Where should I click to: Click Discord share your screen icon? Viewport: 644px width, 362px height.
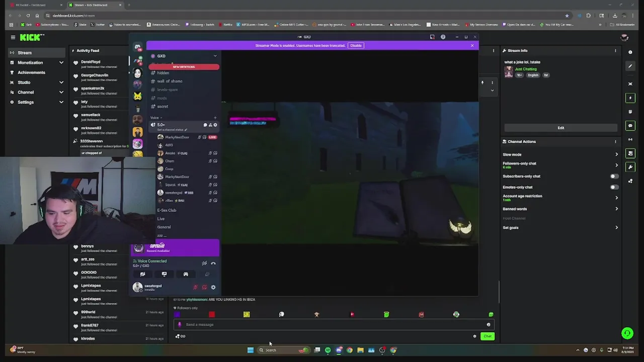164,275
